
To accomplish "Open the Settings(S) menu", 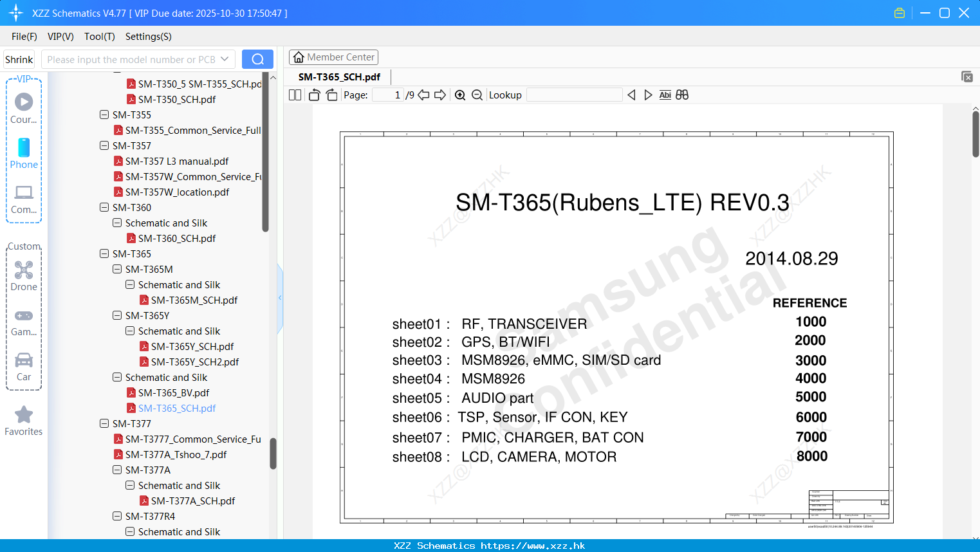I will pyautogui.click(x=149, y=37).
